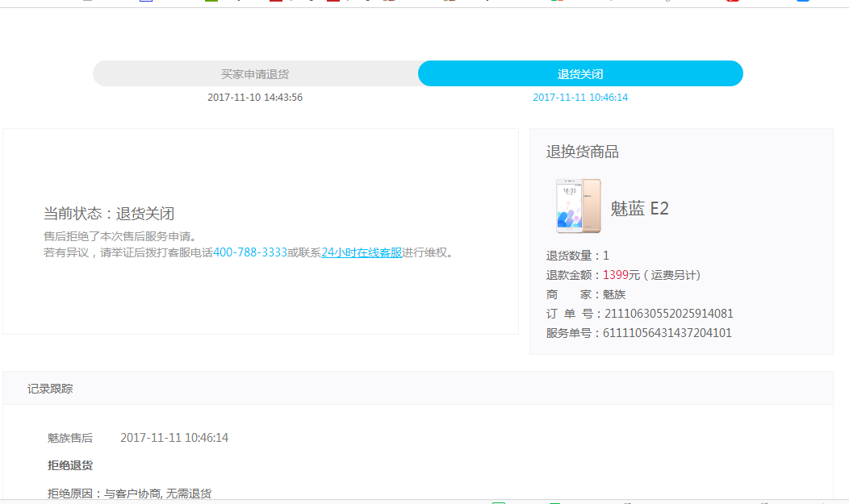Image resolution: width=849 pixels, height=504 pixels.
Task: Click the 退货数量：1 line
Action: coord(578,256)
